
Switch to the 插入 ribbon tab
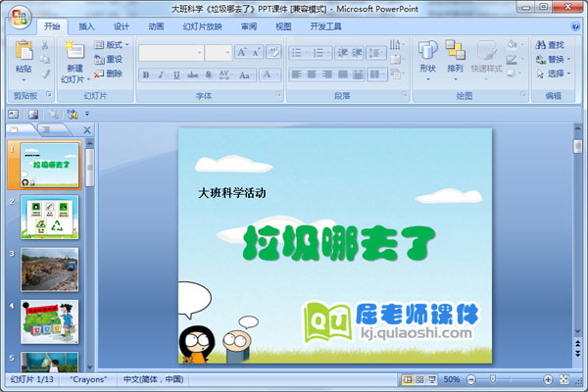point(86,26)
